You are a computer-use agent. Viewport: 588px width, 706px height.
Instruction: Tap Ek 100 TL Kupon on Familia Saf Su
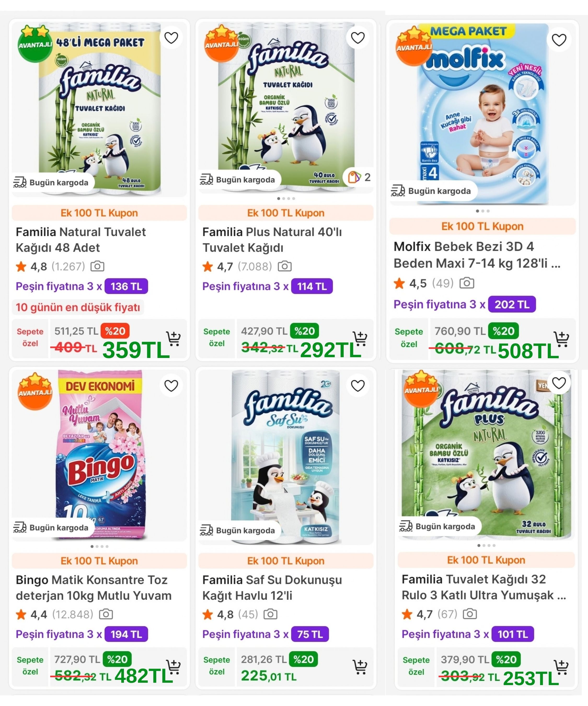coord(286,561)
